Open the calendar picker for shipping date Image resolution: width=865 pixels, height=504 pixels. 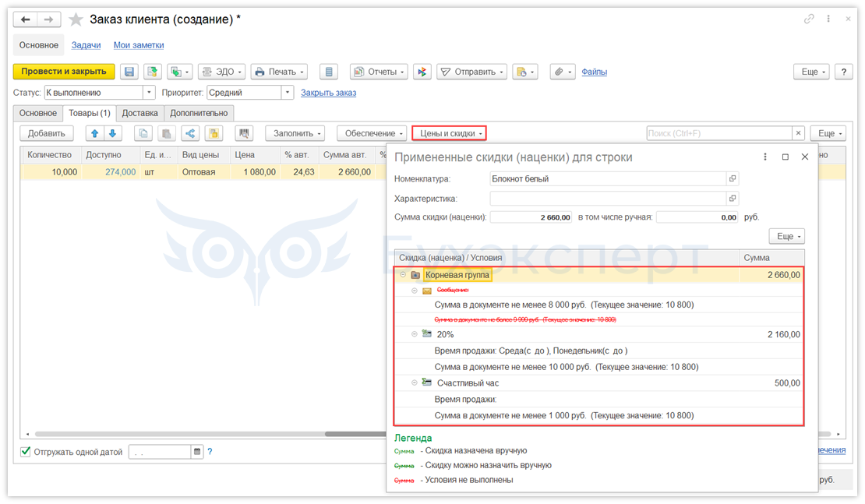pos(197,452)
